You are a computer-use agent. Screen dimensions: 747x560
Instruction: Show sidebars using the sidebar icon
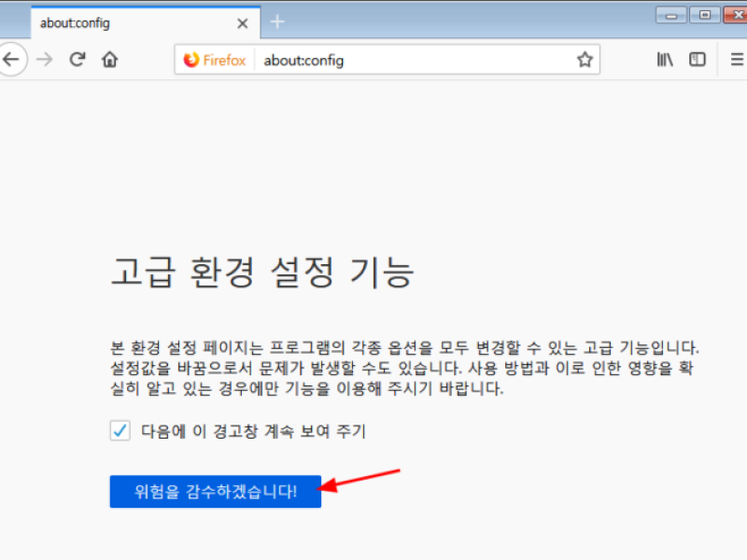click(x=697, y=60)
